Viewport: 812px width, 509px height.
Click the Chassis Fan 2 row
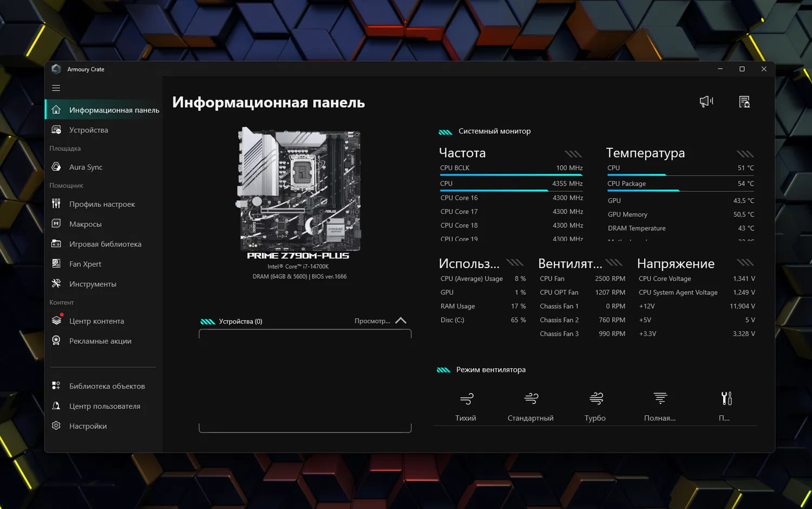pos(582,320)
